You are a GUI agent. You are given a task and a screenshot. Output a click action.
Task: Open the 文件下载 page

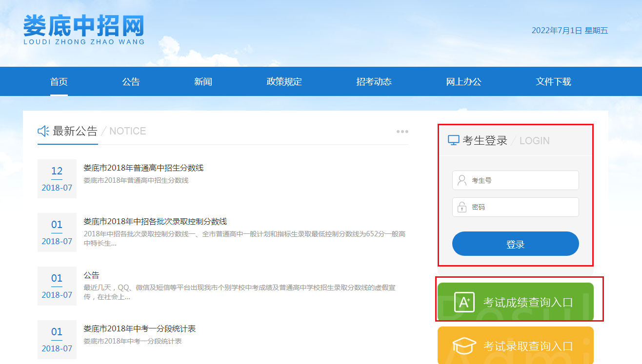tap(553, 82)
